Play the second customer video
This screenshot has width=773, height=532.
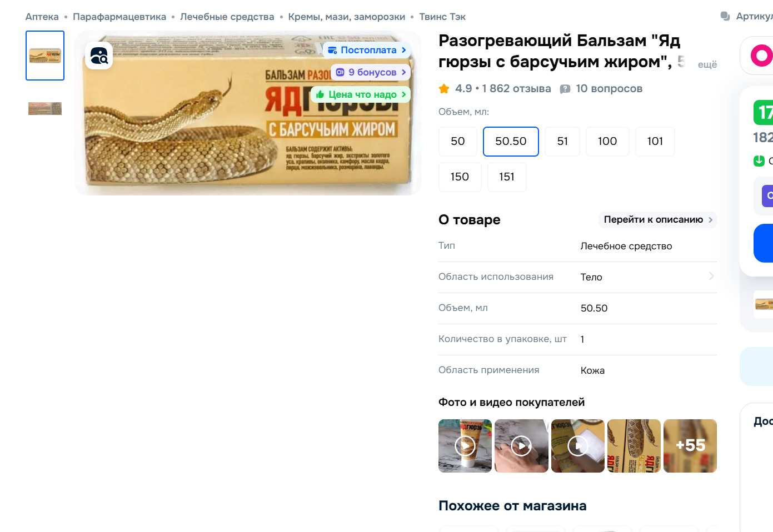click(521, 446)
